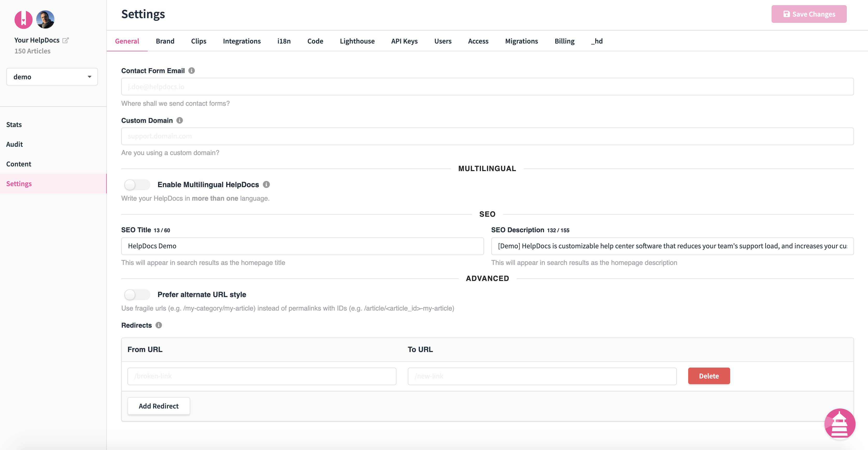Click the Enable Multilingual HelpDocs info icon
Screen dimensions: 868x450
coord(266,184)
